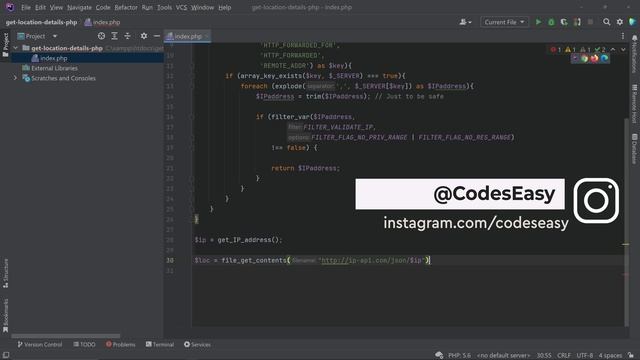Open the Problems tool window

click(x=120, y=344)
